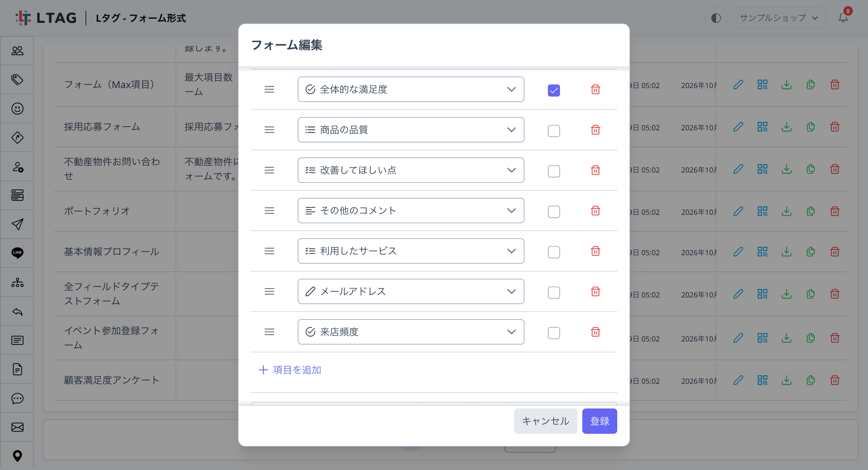Toggle dark mode contrast button

(716, 18)
